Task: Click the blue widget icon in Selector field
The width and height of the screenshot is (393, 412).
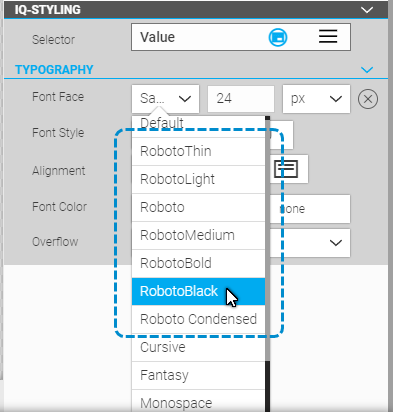Action: [x=278, y=37]
